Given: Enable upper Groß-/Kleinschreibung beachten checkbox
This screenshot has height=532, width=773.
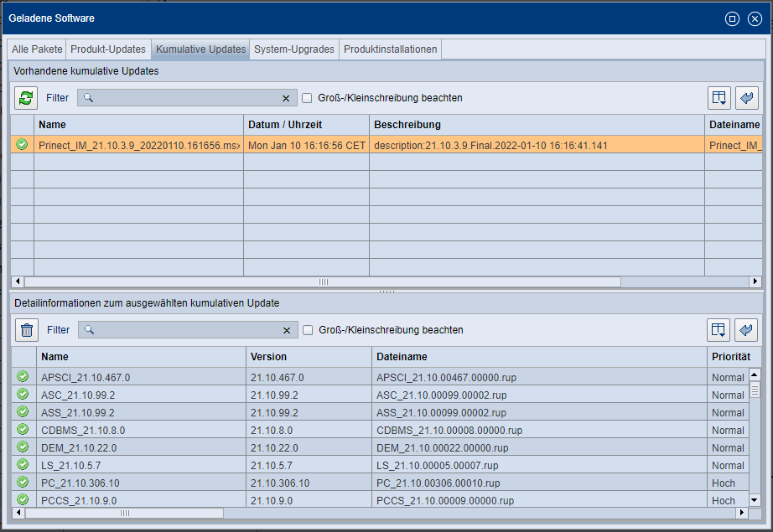Looking at the screenshot, I should pos(307,98).
